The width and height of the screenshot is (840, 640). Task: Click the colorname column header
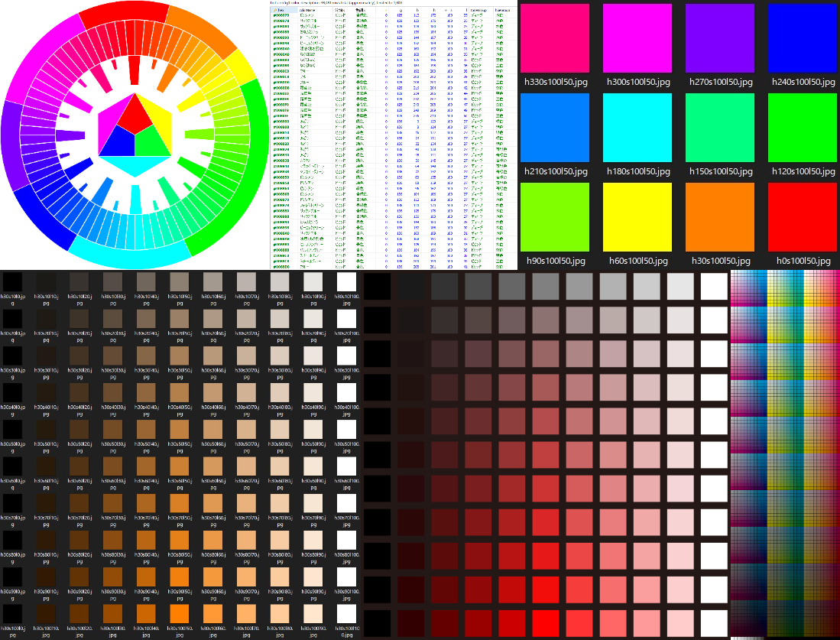coord(308,9)
